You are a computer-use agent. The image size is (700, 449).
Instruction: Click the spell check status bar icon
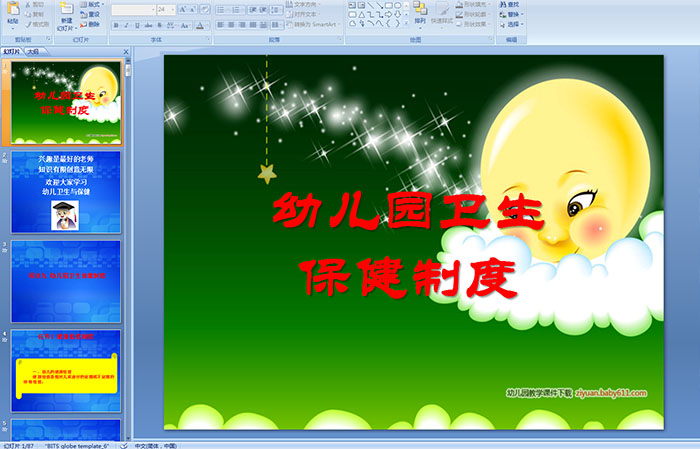coord(124,445)
